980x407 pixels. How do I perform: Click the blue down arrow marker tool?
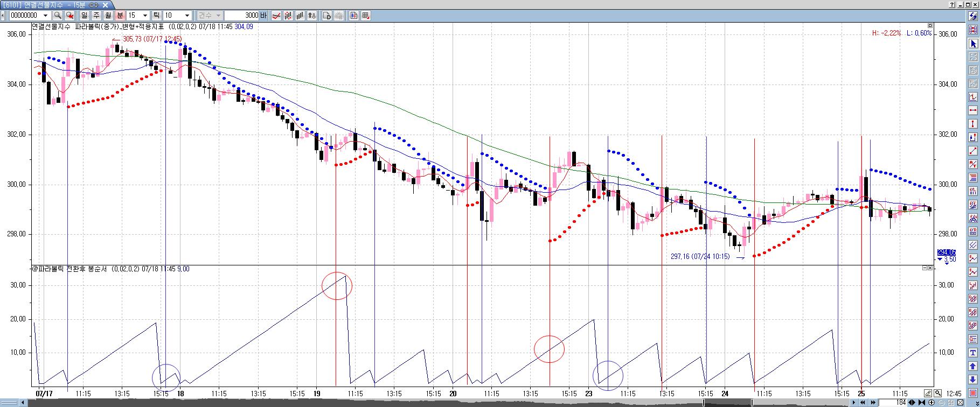tap(973, 380)
